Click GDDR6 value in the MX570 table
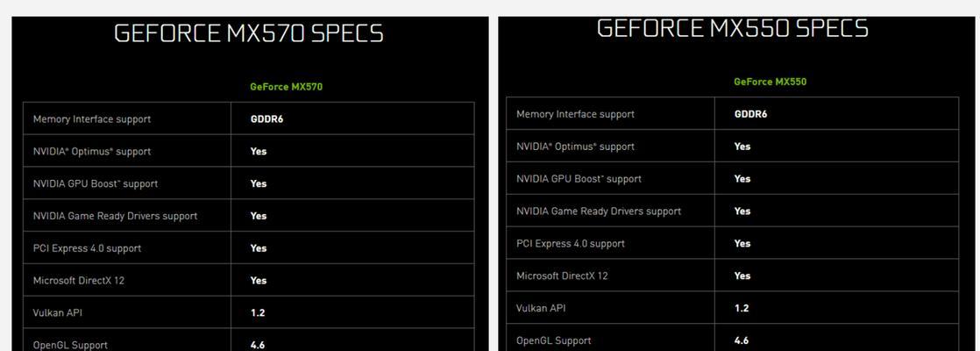 click(x=266, y=118)
